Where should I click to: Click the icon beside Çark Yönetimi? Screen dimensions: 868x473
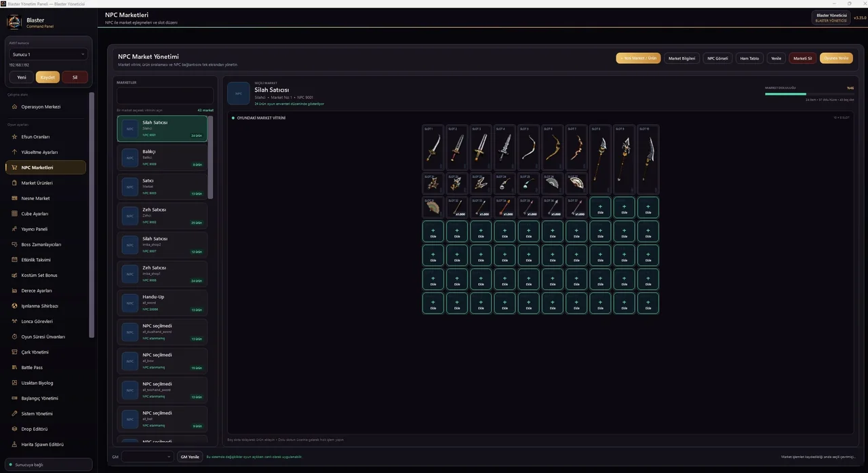pos(14,352)
